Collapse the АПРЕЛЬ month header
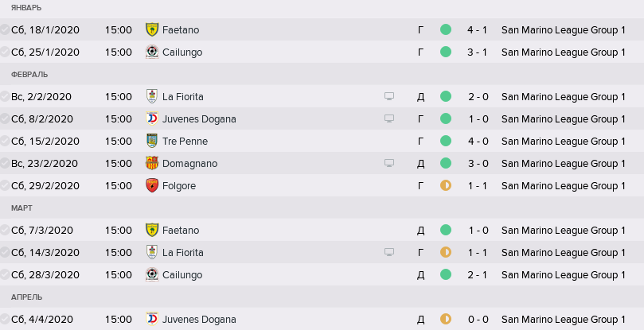This screenshot has width=644, height=330. point(26,297)
